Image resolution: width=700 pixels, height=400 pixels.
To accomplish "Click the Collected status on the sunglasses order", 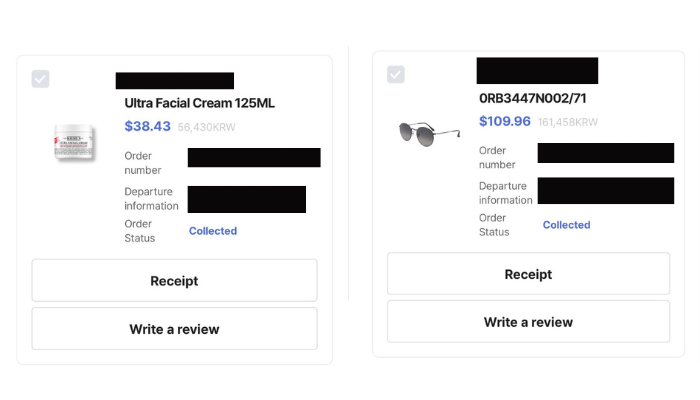I will coord(567,225).
